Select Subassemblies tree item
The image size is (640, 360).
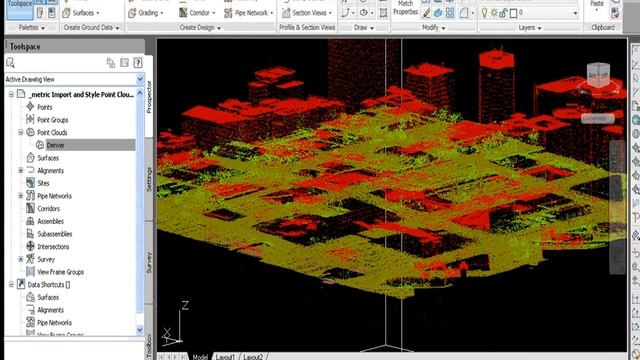tap(55, 233)
